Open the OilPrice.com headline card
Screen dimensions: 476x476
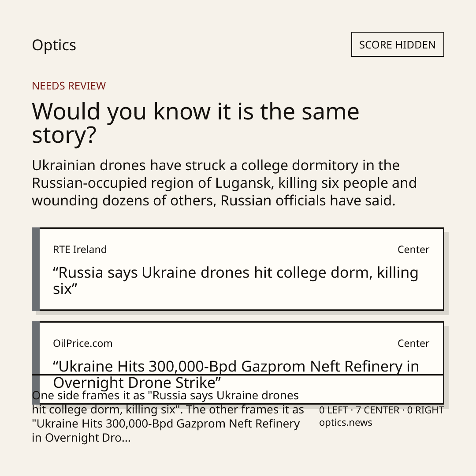coord(238,363)
